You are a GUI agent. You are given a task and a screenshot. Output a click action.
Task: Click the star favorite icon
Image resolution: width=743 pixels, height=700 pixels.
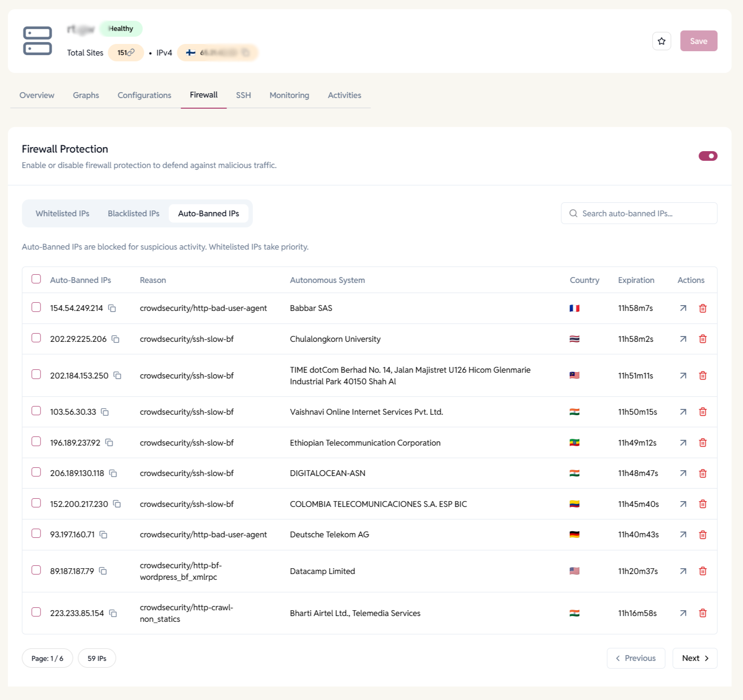click(661, 41)
